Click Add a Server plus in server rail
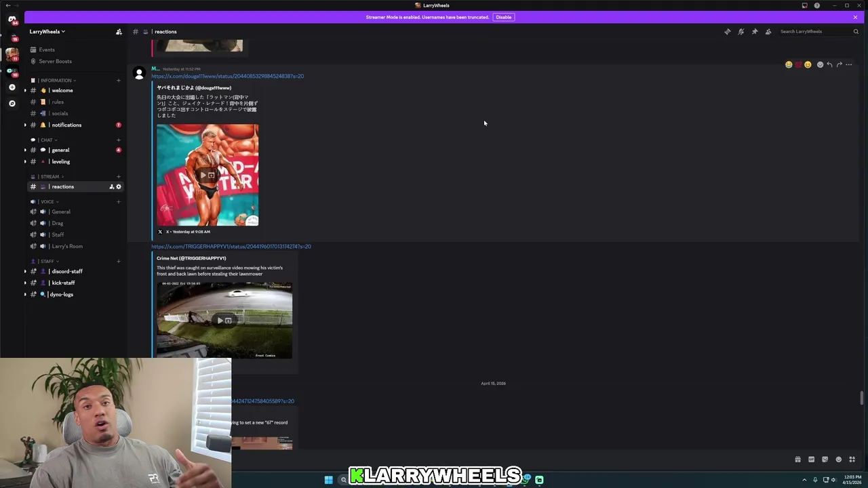The height and width of the screenshot is (488, 868). [x=12, y=87]
